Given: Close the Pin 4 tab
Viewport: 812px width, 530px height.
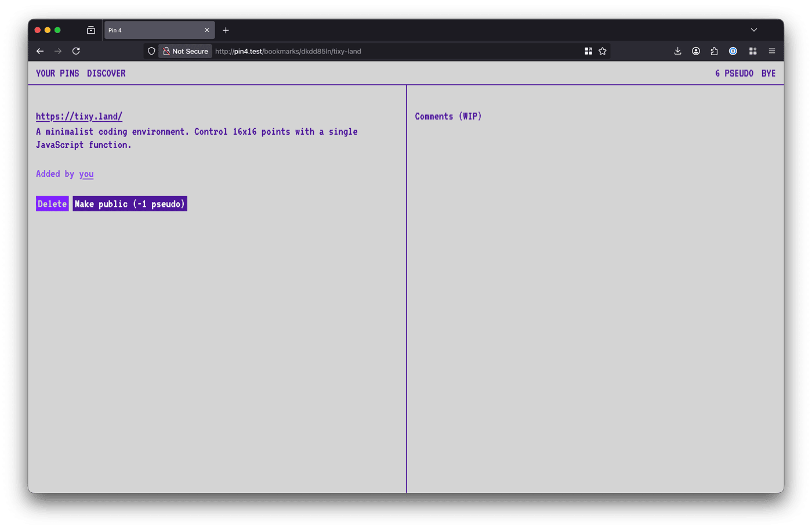Looking at the screenshot, I should coord(207,30).
